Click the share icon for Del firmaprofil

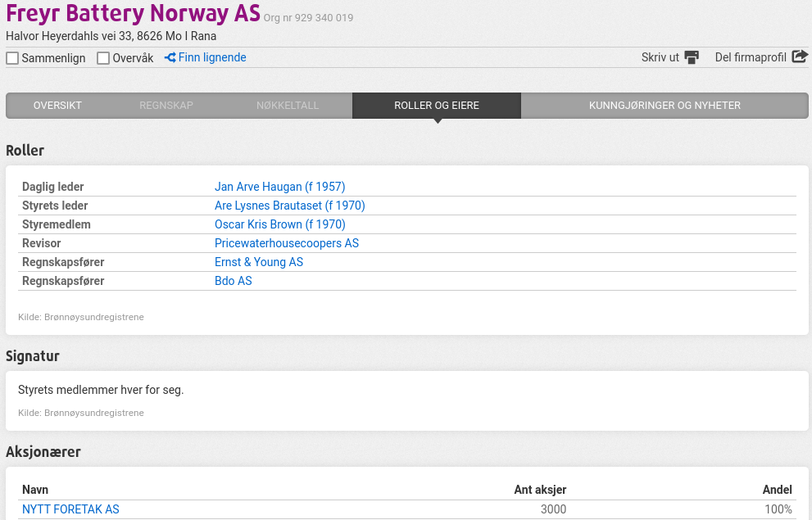(x=800, y=57)
